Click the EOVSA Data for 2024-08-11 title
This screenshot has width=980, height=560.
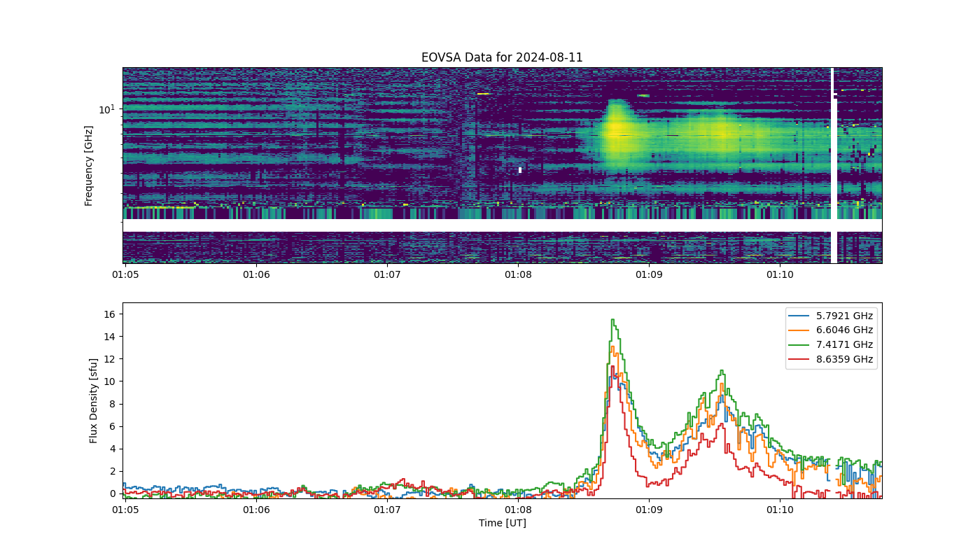pyautogui.click(x=502, y=58)
